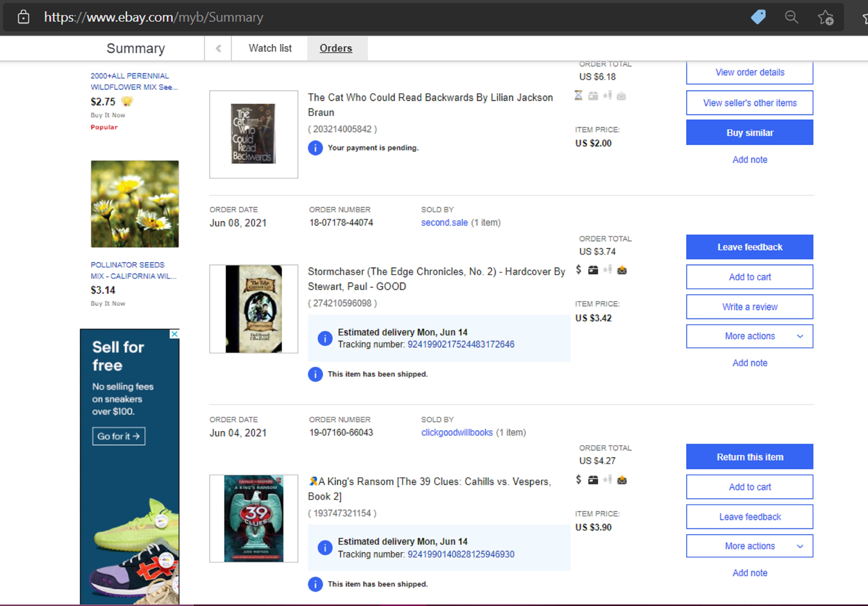Click the Stormchaser book cover thumbnail
Viewport: 868px width, 606px height.
(x=254, y=309)
